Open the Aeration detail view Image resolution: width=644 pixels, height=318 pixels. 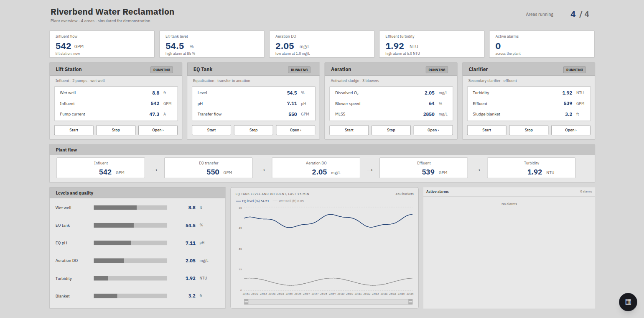tap(433, 130)
